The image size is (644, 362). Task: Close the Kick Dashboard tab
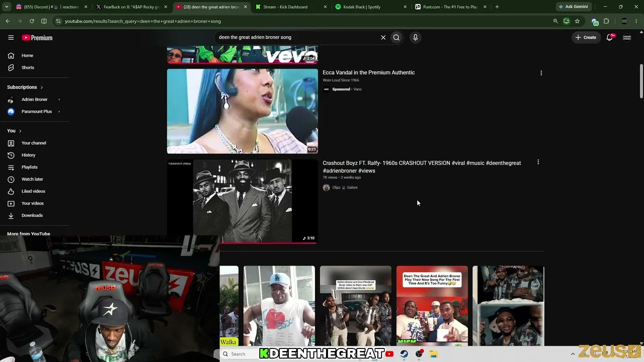click(x=325, y=7)
